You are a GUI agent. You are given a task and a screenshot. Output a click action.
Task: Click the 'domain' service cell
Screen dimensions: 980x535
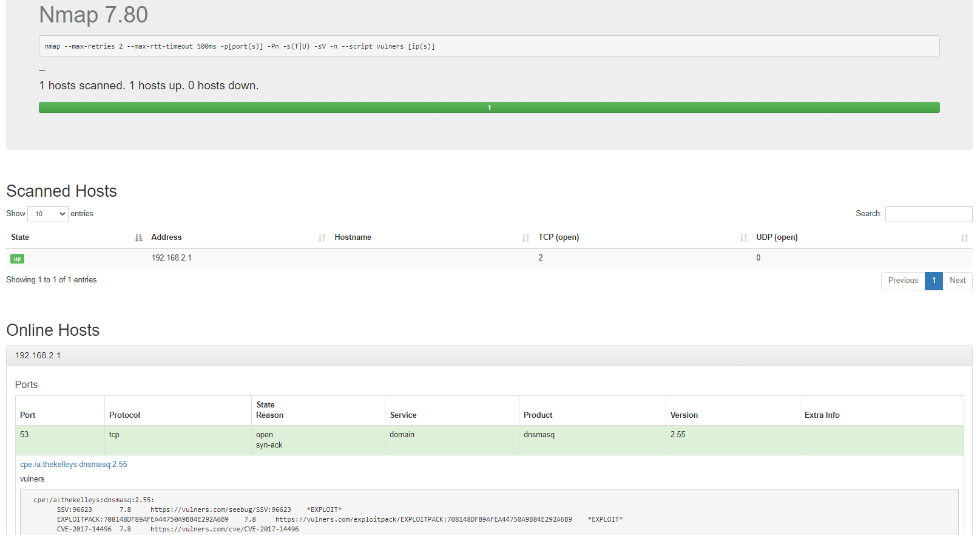click(x=452, y=440)
